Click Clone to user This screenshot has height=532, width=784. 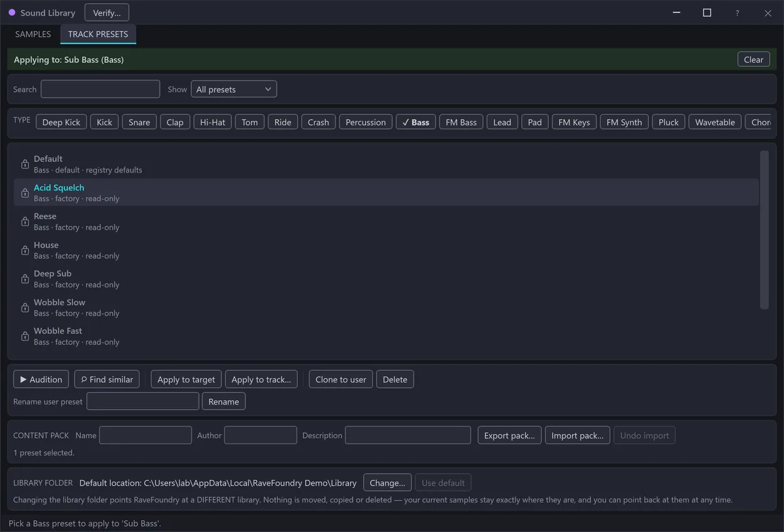tap(341, 379)
